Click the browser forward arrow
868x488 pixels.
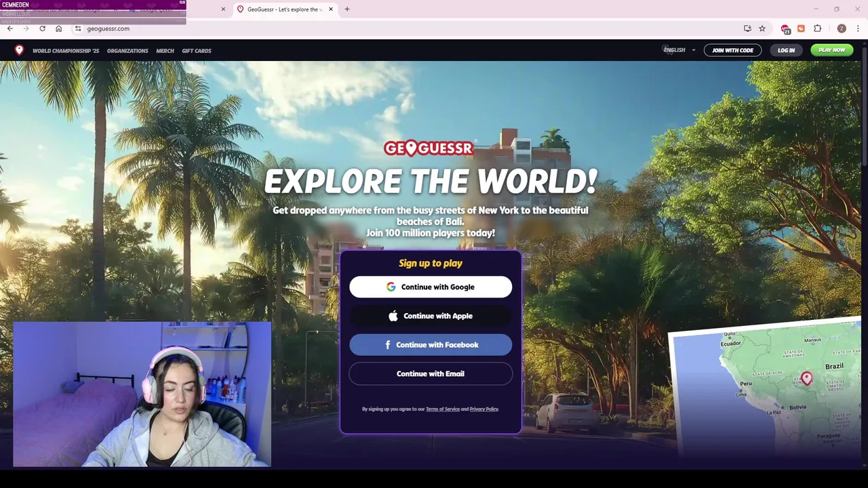click(x=26, y=28)
